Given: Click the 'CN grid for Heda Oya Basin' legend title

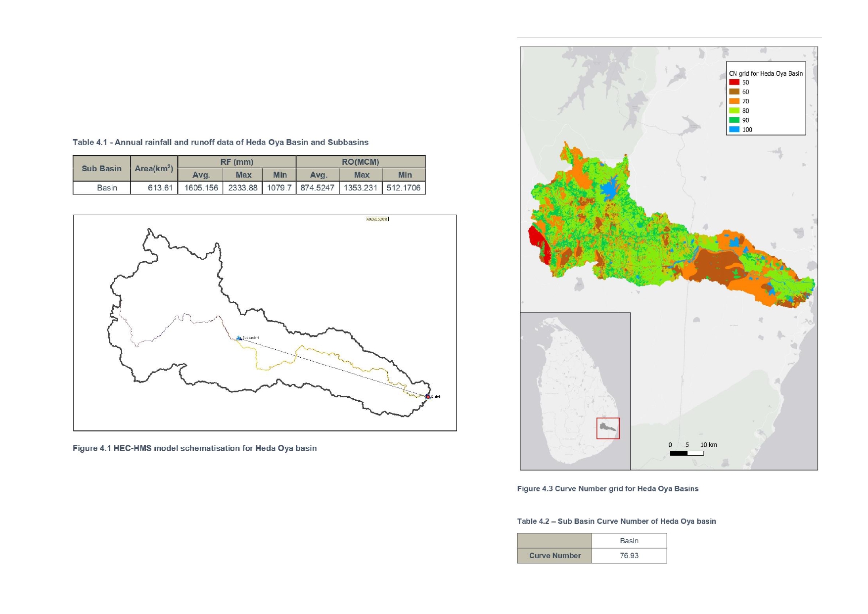Looking at the screenshot, I should coord(766,73).
